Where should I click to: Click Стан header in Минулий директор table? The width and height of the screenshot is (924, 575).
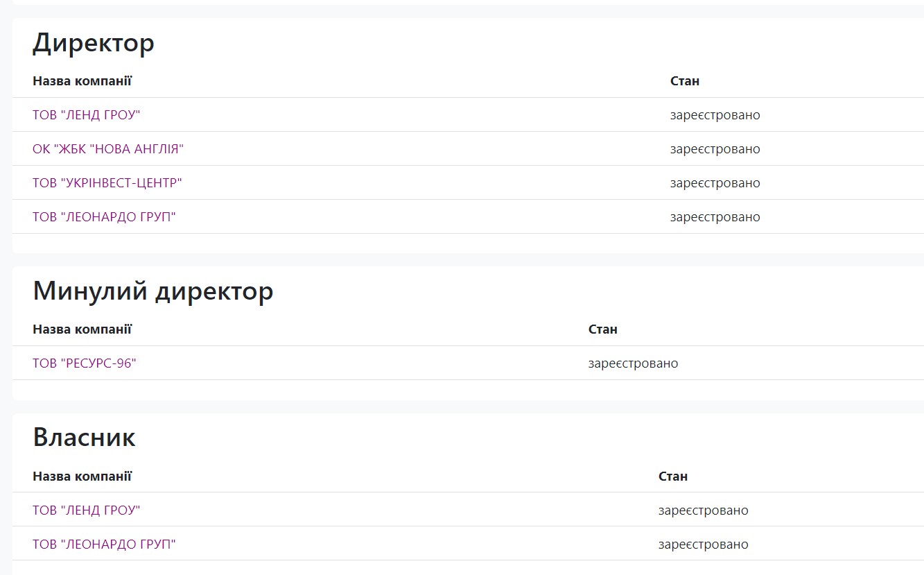[x=602, y=329]
